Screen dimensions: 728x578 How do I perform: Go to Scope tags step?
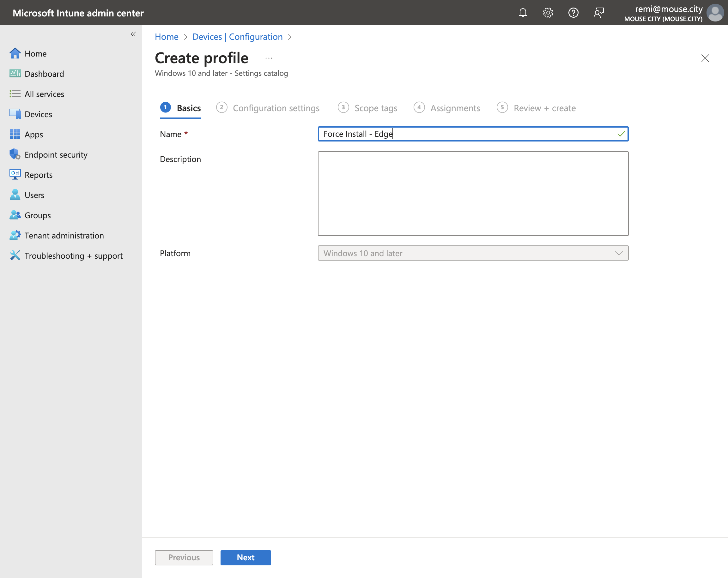pyautogui.click(x=367, y=108)
